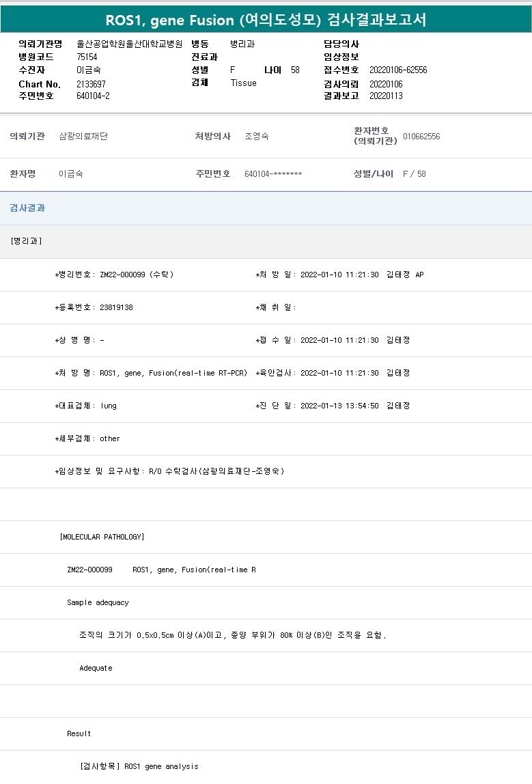This screenshot has height=784, width=532.
Task: Click the 의뢰기관 value 삼광의료재단
Action: click(x=83, y=136)
